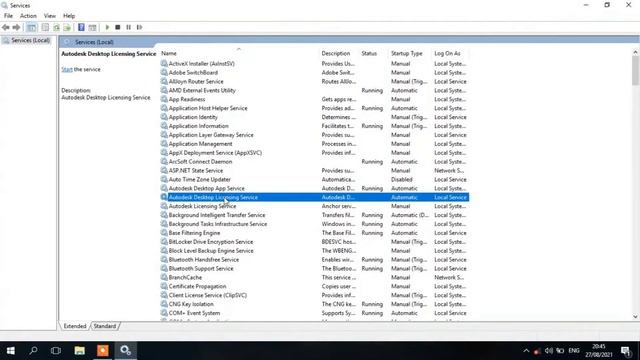The image size is (640, 360).
Task: Click the Stop Service icon
Action: point(118,27)
